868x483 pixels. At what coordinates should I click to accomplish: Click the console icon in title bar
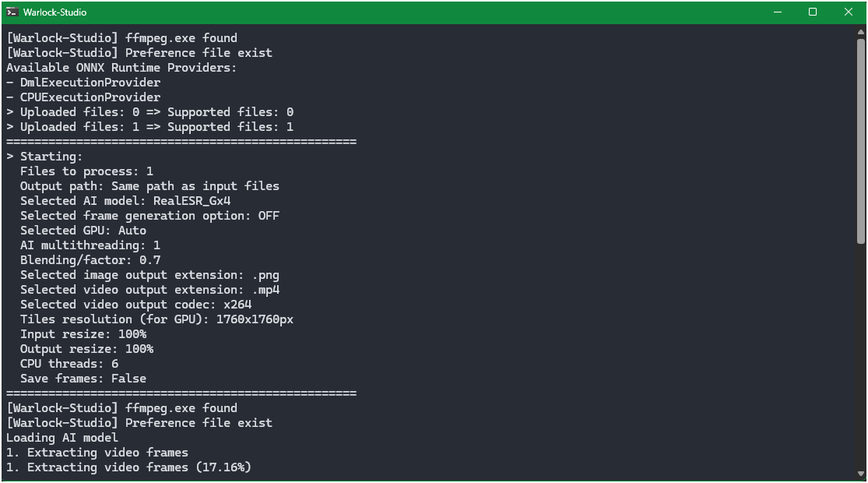click(x=12, y=12)
